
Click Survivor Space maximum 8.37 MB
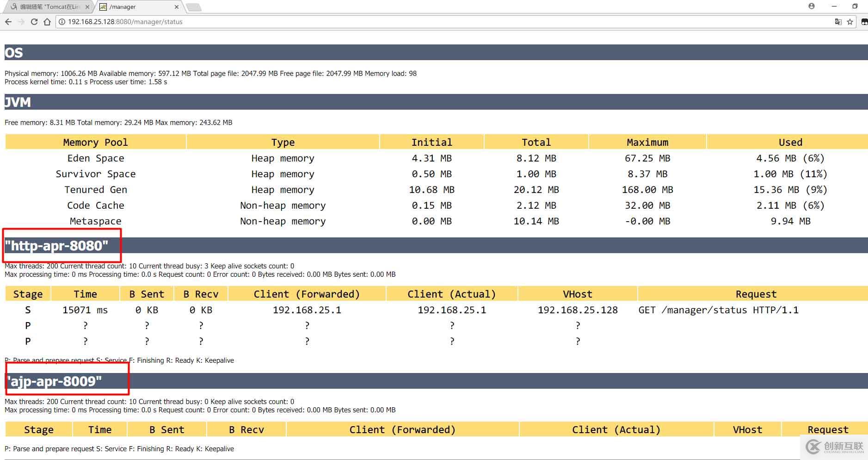pos(647,174)
